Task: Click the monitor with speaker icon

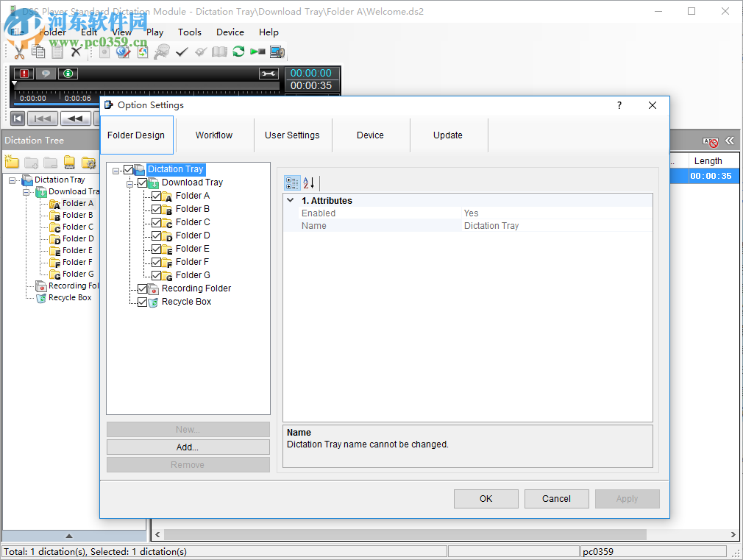Action: point(277,52)
